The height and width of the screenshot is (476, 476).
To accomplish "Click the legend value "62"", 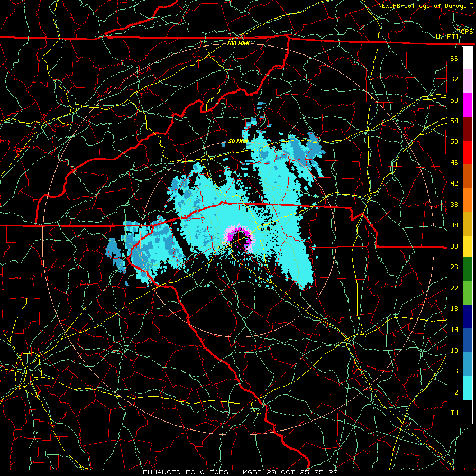I will [x=454, y=79].
